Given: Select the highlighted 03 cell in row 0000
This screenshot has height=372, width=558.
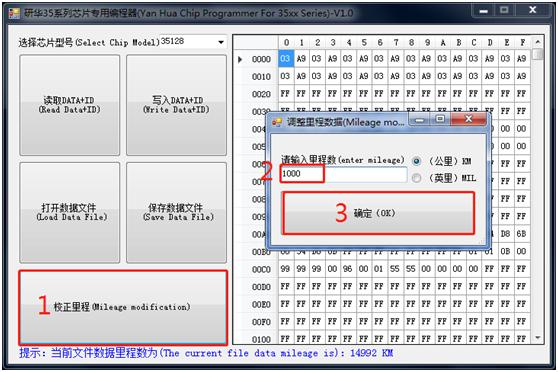Looking at the screenshot, I should click(x=286, y=59).
